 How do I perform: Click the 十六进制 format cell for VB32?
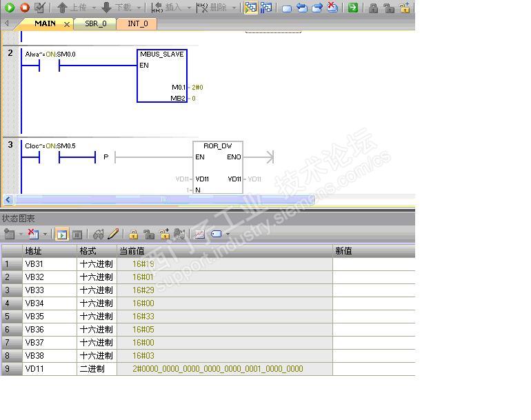(x=97, y=277)
